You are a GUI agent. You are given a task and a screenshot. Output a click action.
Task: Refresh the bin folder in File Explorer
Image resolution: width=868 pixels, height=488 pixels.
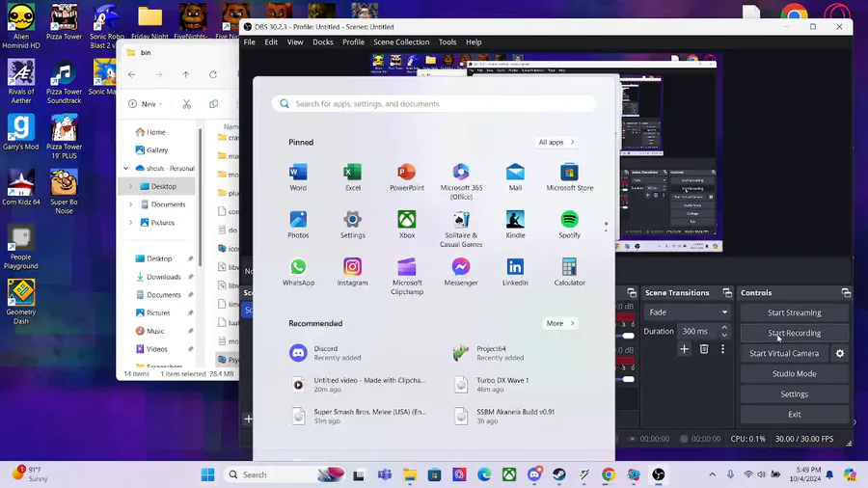(x=213, y=74)
